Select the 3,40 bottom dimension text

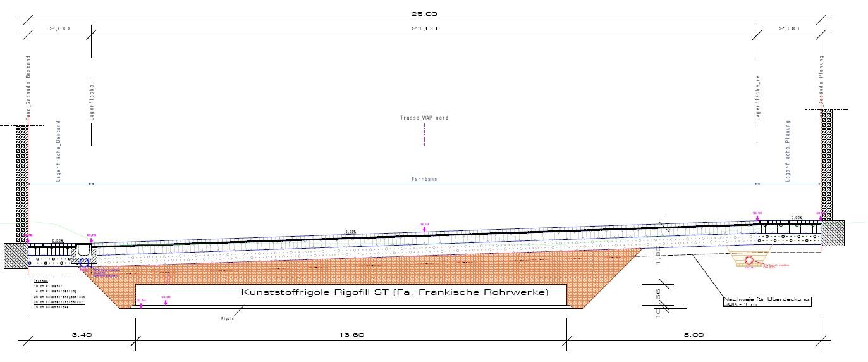(x=82, y=334)
